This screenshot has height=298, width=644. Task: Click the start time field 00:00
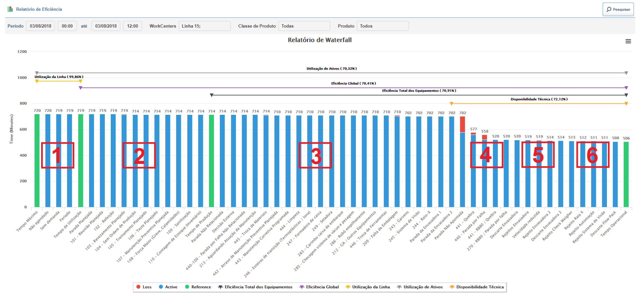(67, 26)
